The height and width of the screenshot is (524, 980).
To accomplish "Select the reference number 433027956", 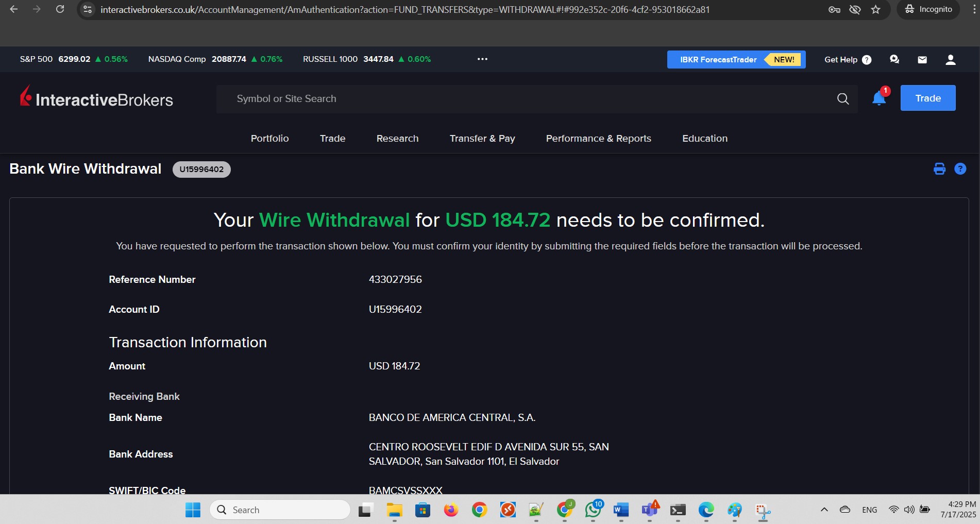I will 395,279.
